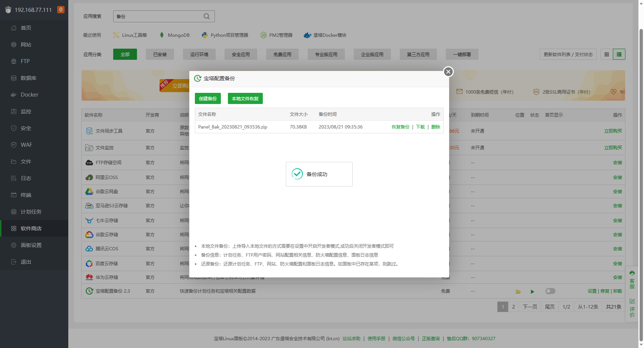Click 评价 feedback icon
Viewport: 644px width, 348px height.
point(632,308)
